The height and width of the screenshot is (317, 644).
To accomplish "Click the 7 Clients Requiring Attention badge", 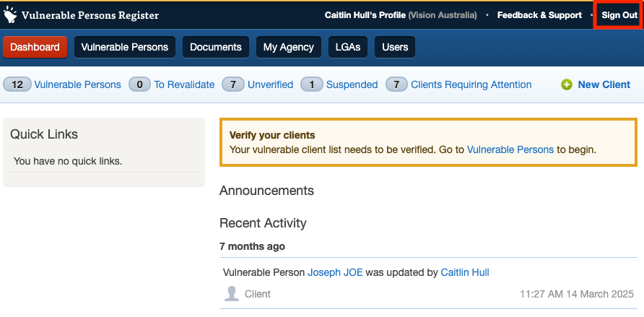I will [x=396, y=84].
